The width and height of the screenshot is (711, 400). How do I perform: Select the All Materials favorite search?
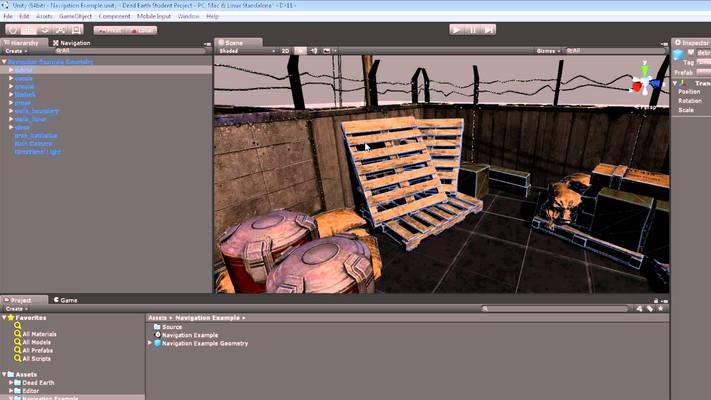tap(39, 334)
